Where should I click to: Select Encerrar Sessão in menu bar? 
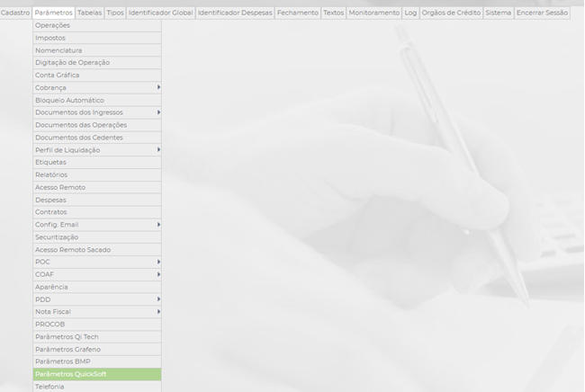tap(542, 13)
